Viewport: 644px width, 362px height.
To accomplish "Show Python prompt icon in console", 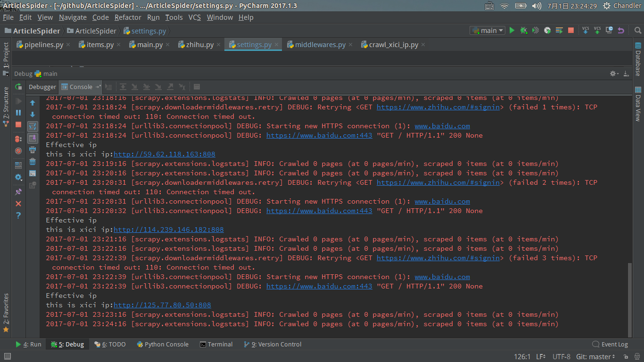I will [33, 173].
